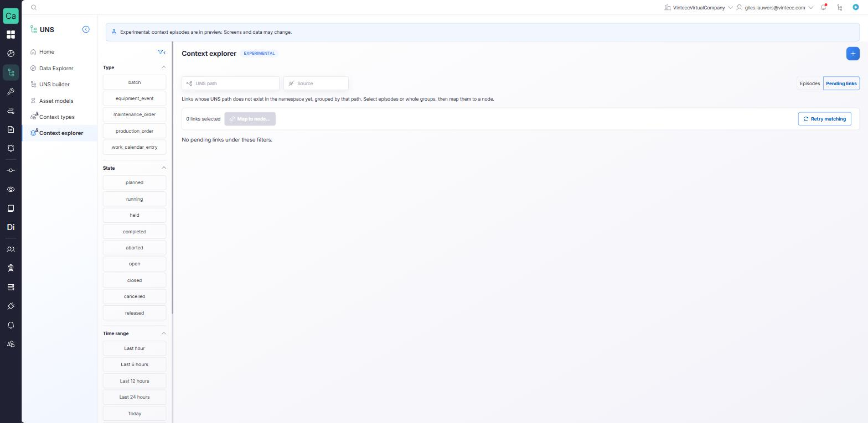The width and height of the screenshot is (868, 423).
Task: Toggle the Last hour time filter
Action: pyautogui.click(x=135, y=348)
